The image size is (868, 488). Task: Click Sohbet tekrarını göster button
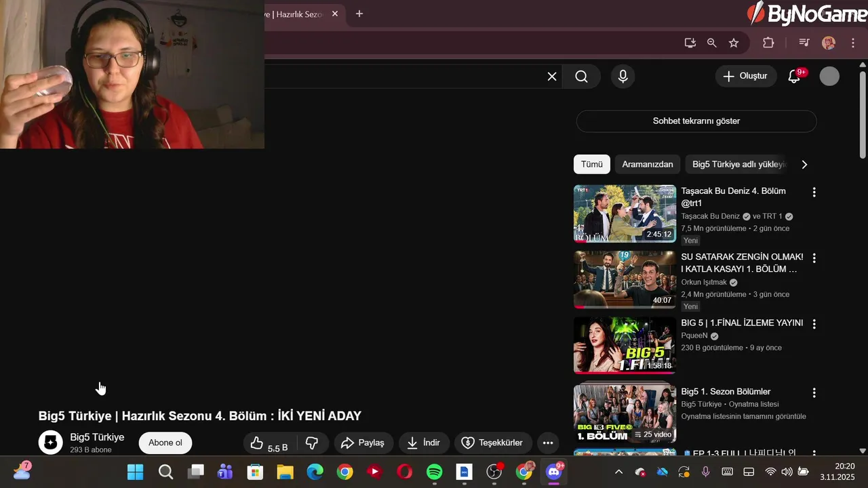pyautogui.click(x=696, y=121)
